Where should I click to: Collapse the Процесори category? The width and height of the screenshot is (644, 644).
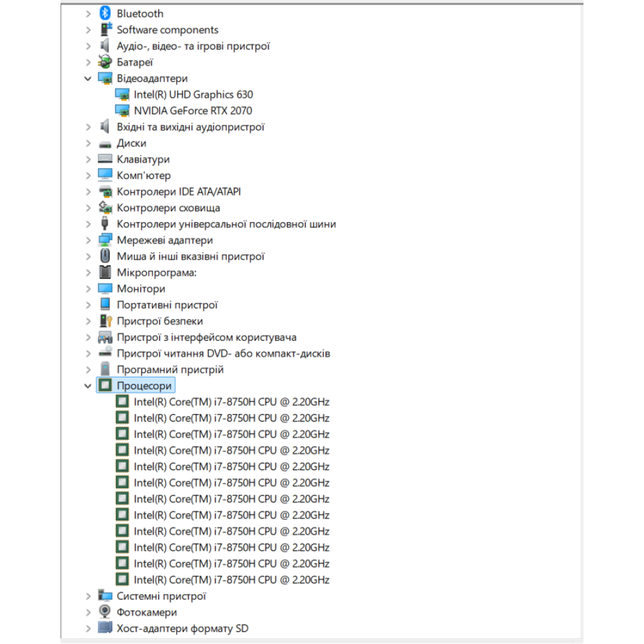[88, 386]
